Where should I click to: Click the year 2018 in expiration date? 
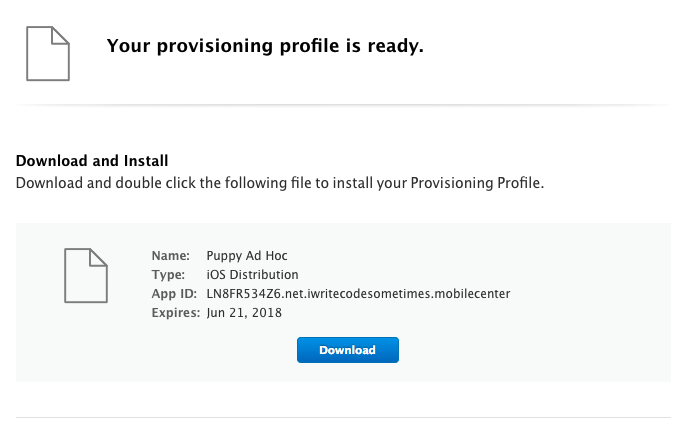pos(268,313)
